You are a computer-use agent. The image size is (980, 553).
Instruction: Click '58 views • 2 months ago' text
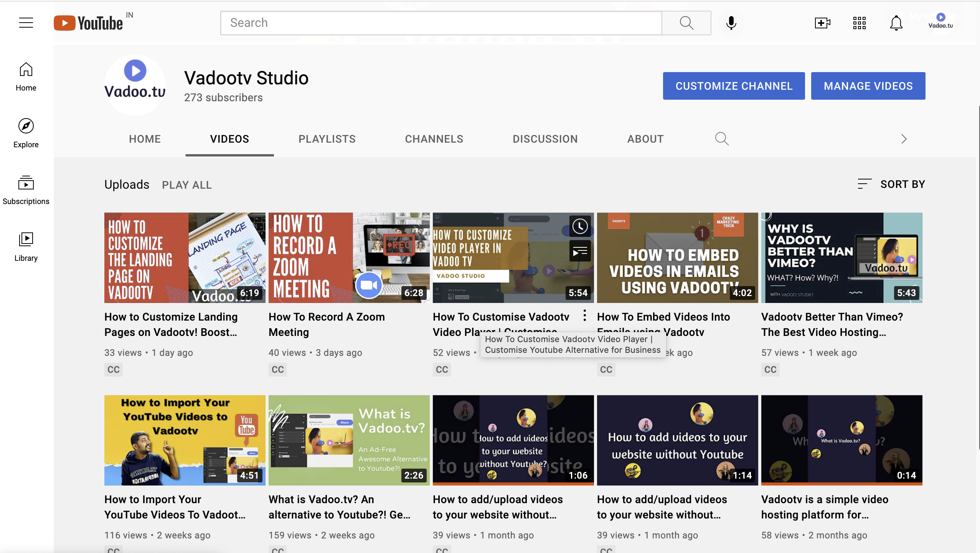[814, 535]
